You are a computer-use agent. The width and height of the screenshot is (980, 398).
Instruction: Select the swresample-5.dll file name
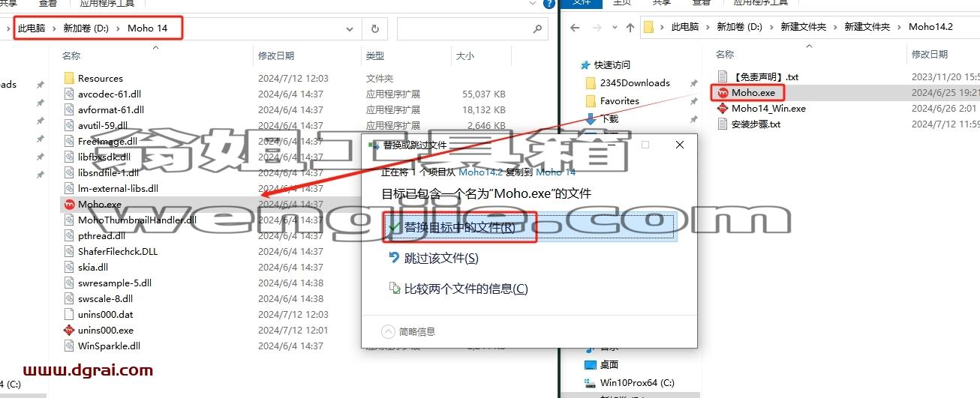pyautogui.click(x=115, y=283)
